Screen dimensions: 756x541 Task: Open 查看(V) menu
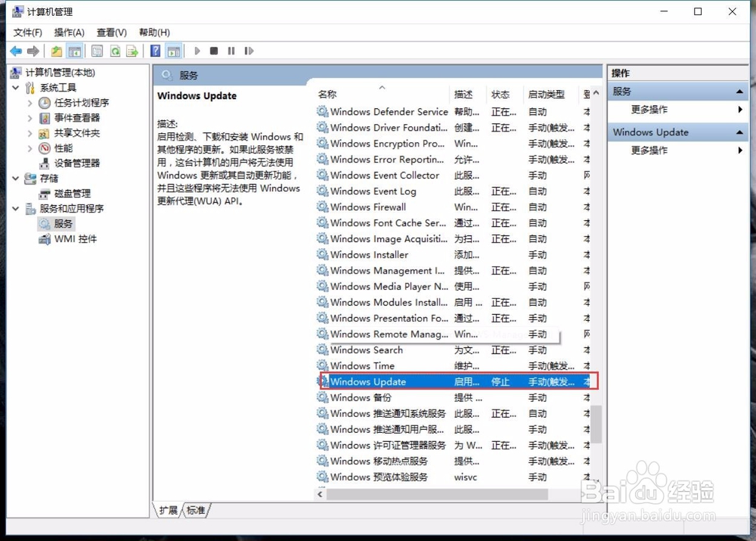click(x=112, y=33)
